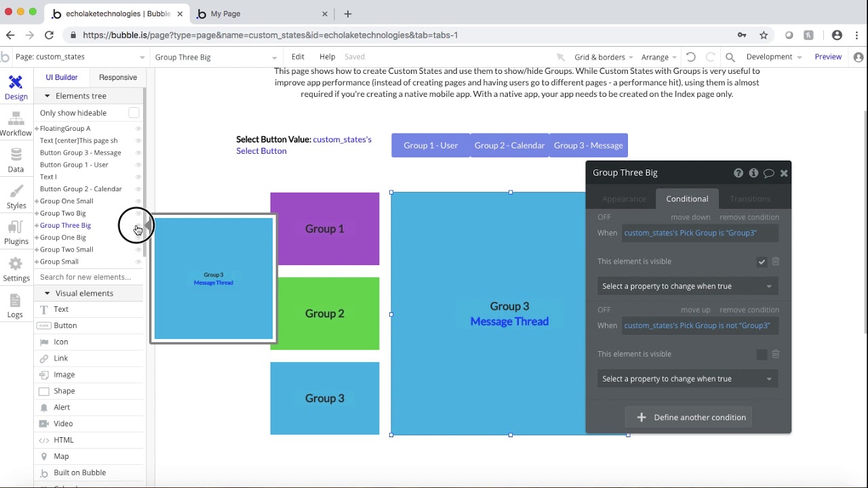Close the My Page browser tab
Viewport: 868px width, 488px height.
pos(325,14)
